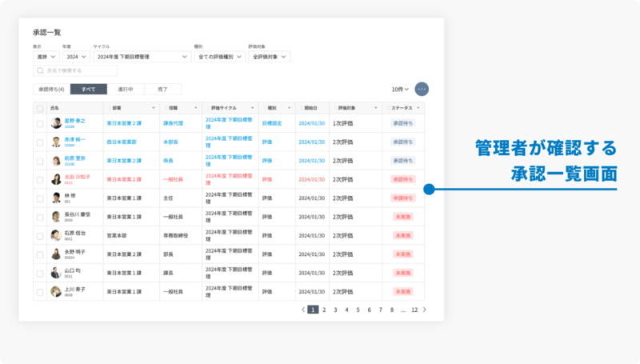This screenshot has height=364, width=640.
Task: Check the box for 赤津 純一
Action: point(40,142)
